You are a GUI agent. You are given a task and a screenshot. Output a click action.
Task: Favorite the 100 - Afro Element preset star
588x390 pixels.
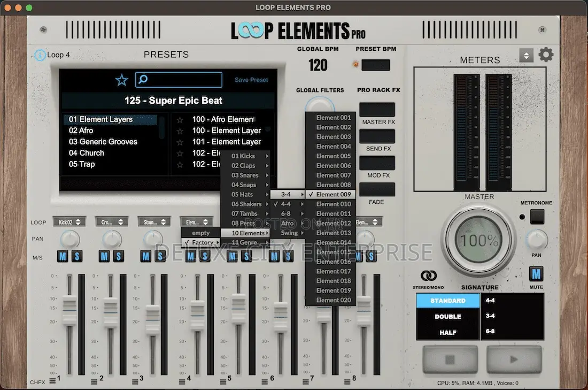click(180, 120)
